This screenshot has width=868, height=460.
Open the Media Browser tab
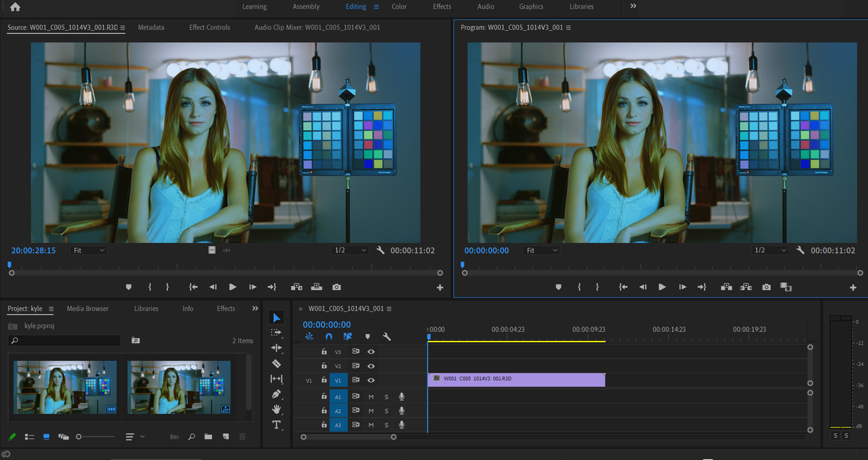pos(87,308)
